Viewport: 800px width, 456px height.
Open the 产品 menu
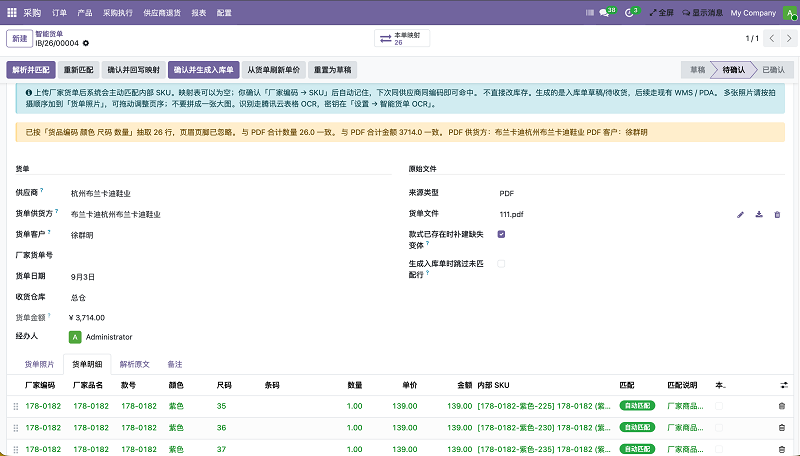pyautogui.click(x=85, y=13)
